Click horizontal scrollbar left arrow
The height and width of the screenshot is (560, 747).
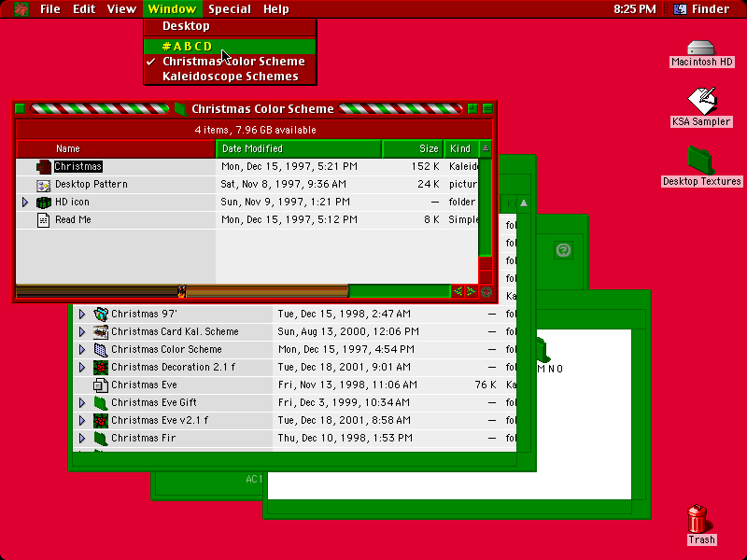tap(458, 291)
